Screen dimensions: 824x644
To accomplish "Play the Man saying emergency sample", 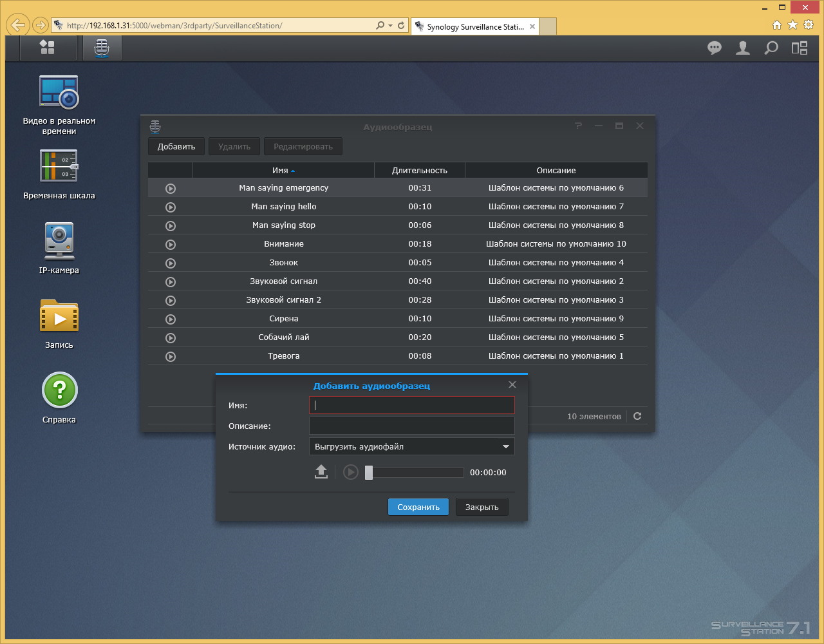I will (171, 188).
